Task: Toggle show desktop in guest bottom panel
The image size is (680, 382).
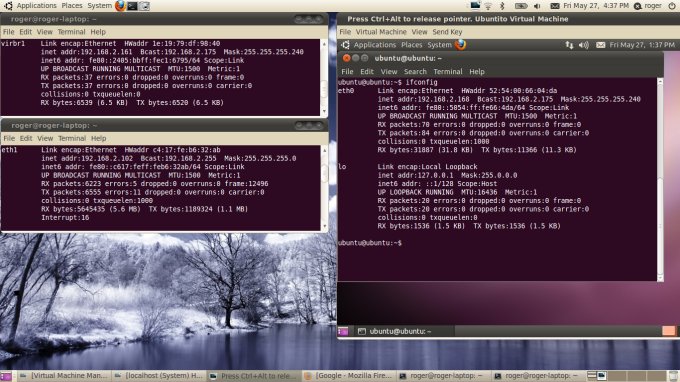Action: pos(343,331)
